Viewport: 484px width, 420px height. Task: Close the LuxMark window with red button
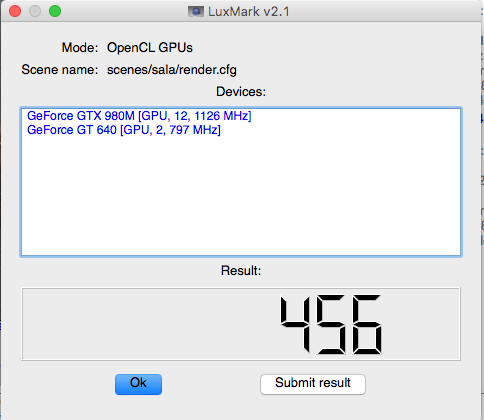point(15,11)
